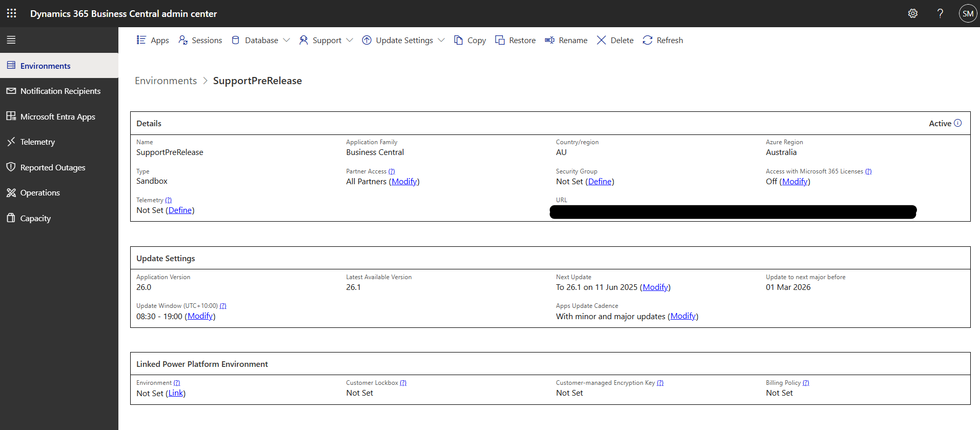Click the Notification Recipients envelope icon
The width and height of the screenshot is (980, 430).
click(x=11, y=91)
